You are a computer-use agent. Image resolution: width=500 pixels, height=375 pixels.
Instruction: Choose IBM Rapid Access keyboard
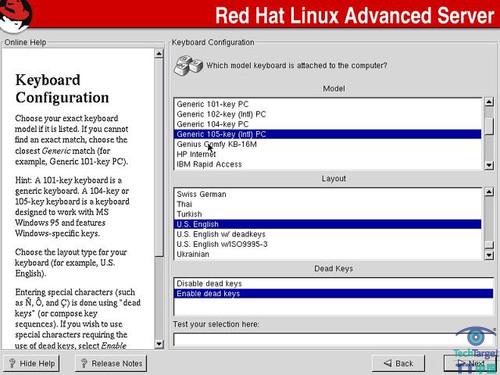click(x=327, y=164)
